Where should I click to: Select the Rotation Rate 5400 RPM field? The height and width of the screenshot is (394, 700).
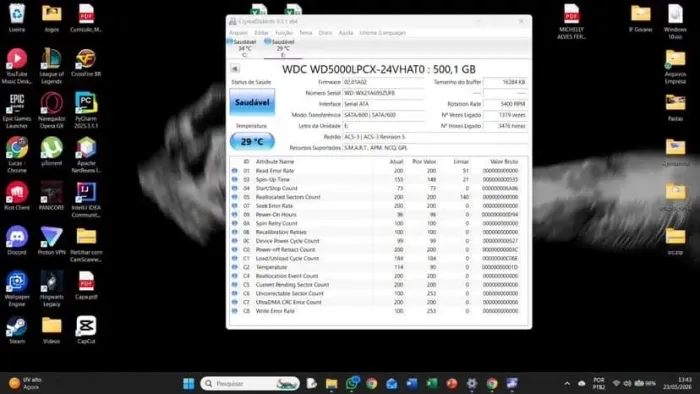pyautogui.click(x=505, y=104)
